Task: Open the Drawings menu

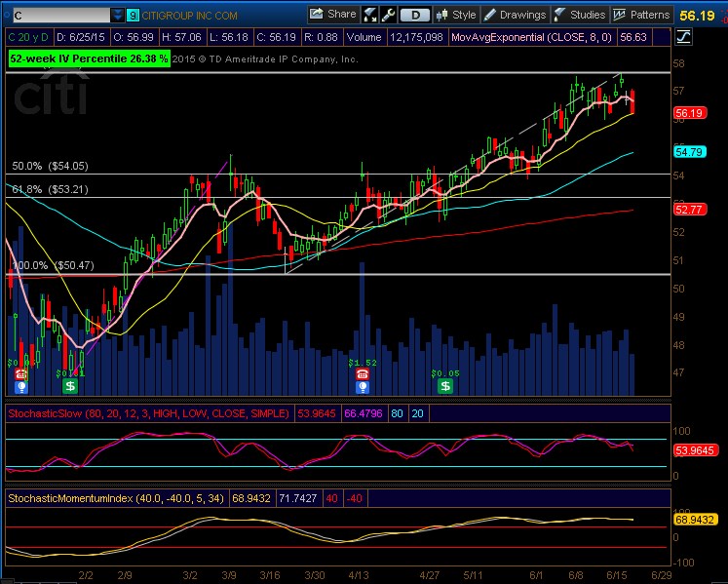Action: pyautogui.click(x=515, y=15)
